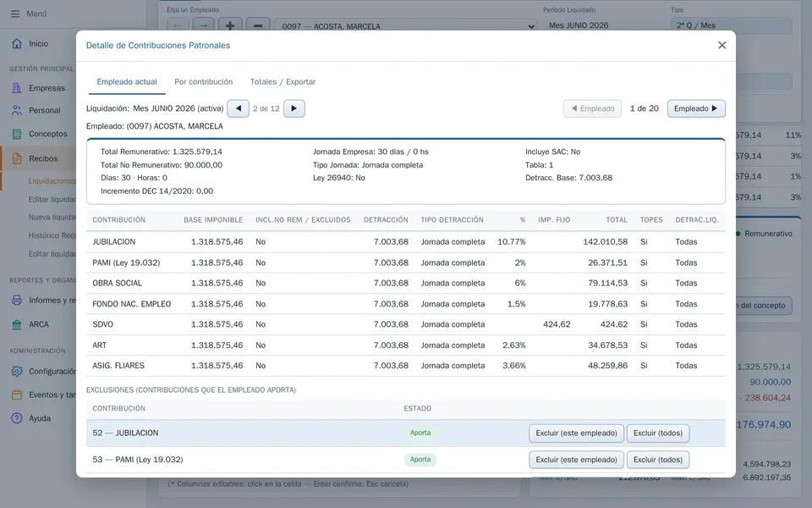The height and width of the screenshot is (508, 812).
Task: Click the Aporta status badge for PAMI
Action: [x=420, y=459]
